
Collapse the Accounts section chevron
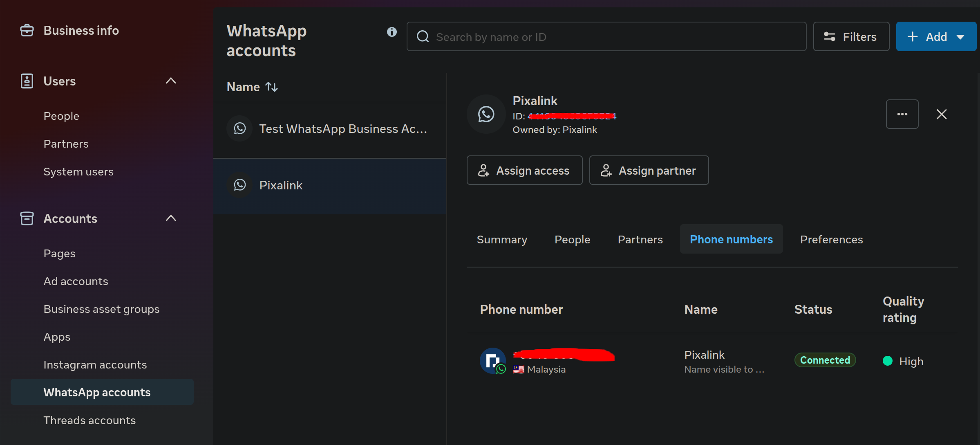pyautogui.click(x=171, y=218)
